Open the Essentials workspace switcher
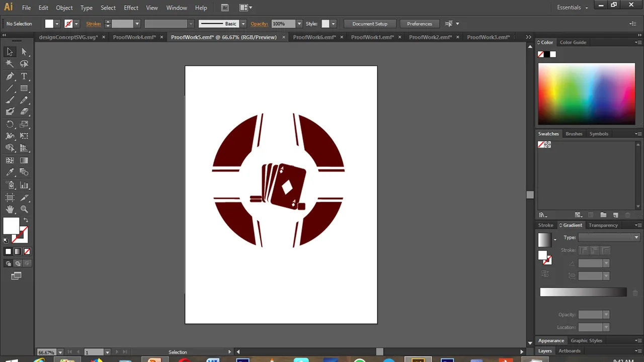This screenshot has width=644, height=362. (572, 8)
